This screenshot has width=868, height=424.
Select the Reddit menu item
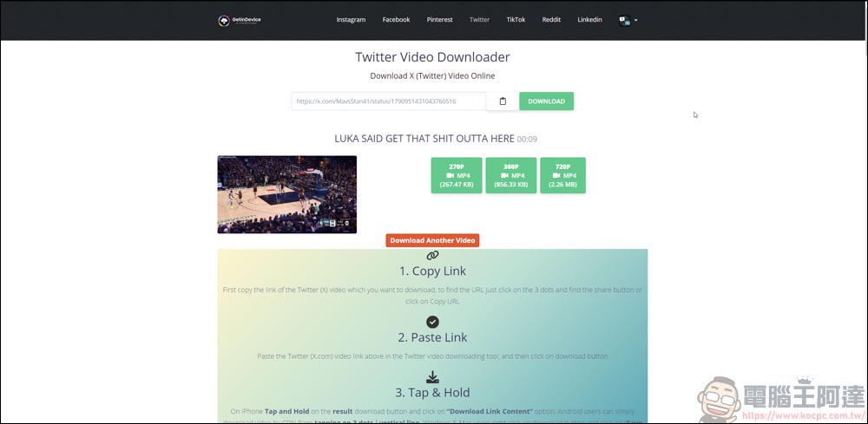(551, 20)
